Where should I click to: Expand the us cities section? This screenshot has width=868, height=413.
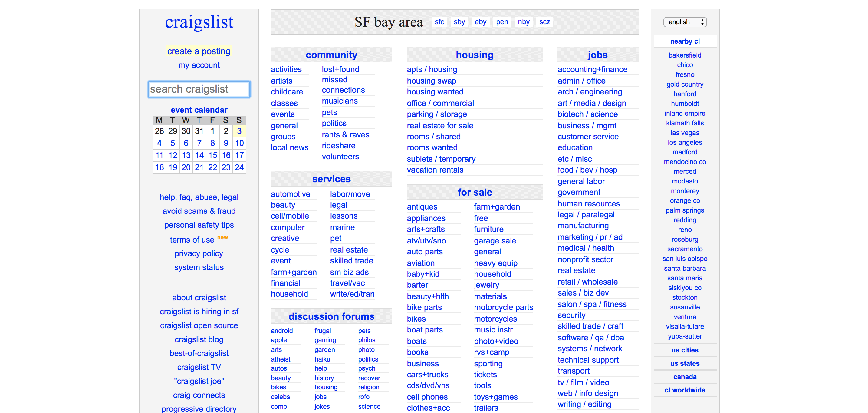[684, 350]
